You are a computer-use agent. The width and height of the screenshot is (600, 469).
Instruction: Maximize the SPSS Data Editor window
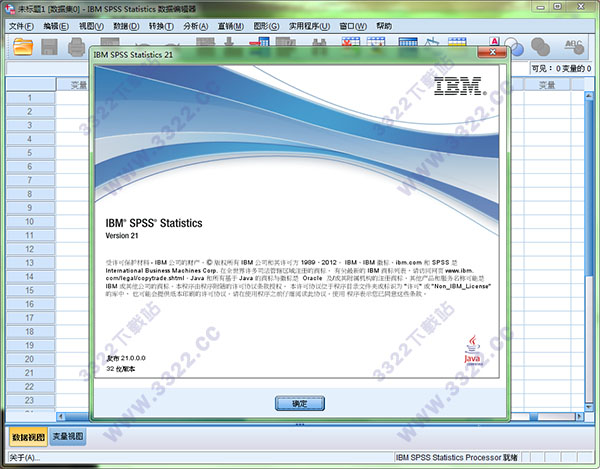558,7
